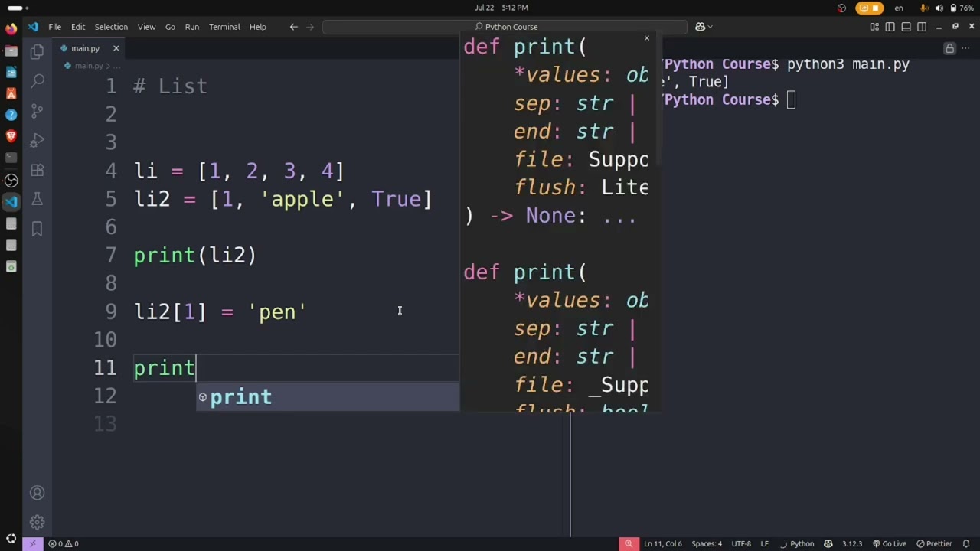Open the Terminal menu
This screenshot has width=980, height=551.
[224, 27]
